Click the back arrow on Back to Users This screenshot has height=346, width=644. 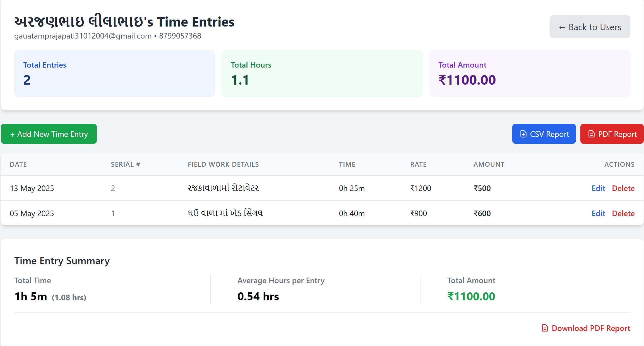pos(563,27)
